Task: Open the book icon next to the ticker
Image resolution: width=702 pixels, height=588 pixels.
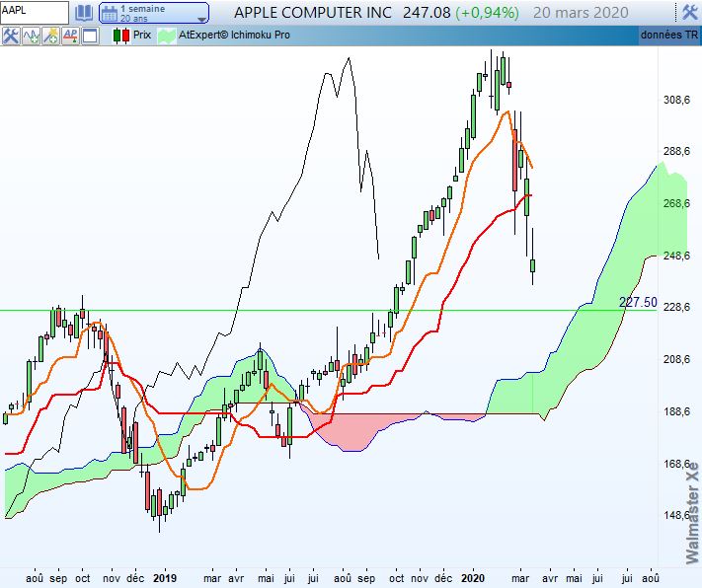Action: tap(84, 13)
